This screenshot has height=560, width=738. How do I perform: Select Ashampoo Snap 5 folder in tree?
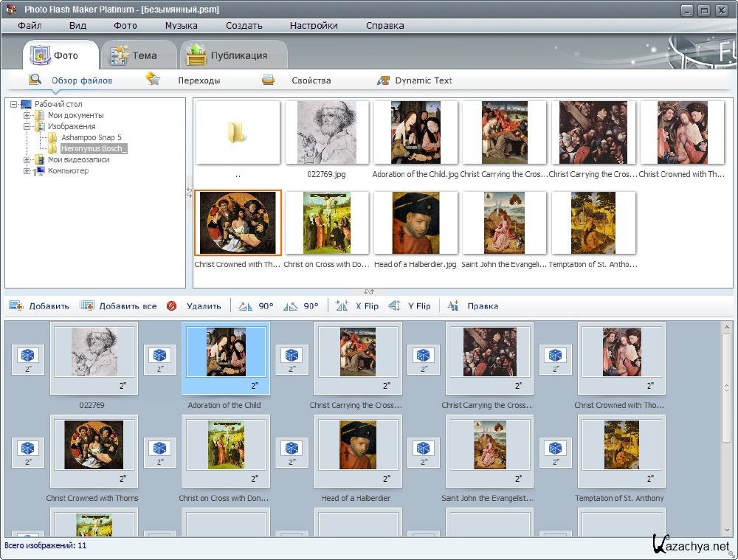[91, 137]
